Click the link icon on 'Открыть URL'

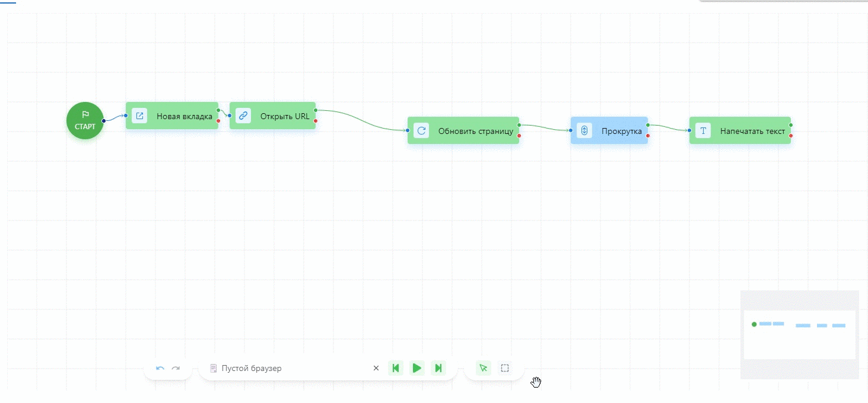tap(243, 116)
